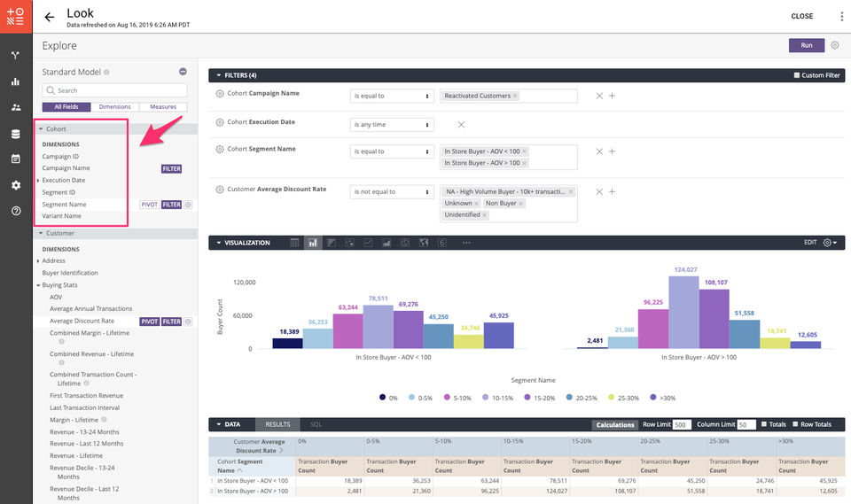Image resolution: width=851 pixels, height=504 pixels.
Task: Click the 25-30% legend color swatch
Action: tap(611, 397)
